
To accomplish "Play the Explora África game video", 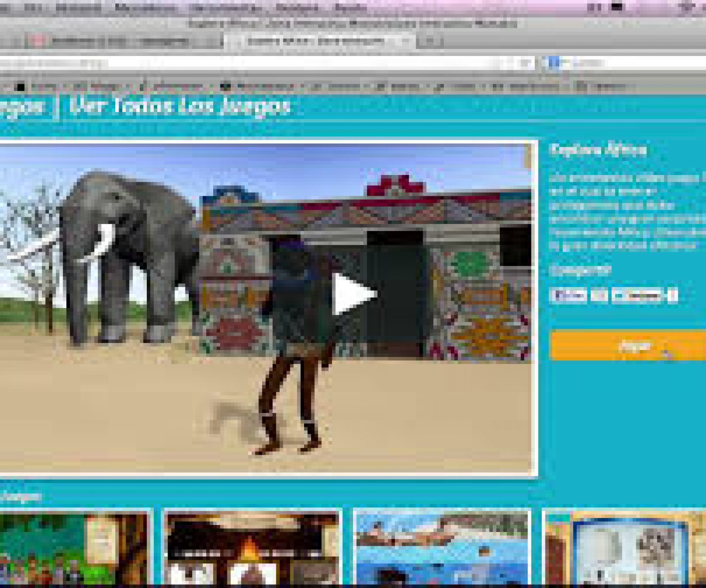I will click(354, 294).
